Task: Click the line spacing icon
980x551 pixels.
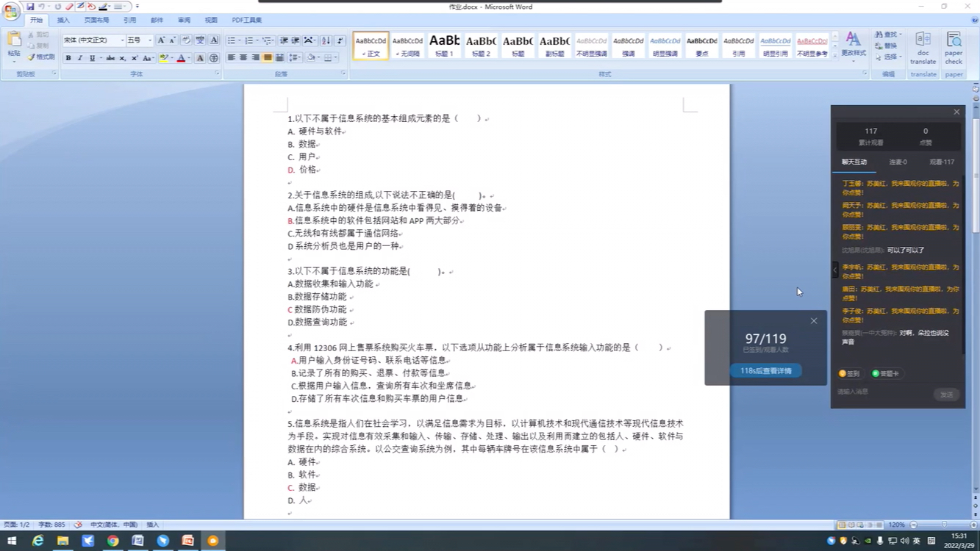Action: (295, 57)
